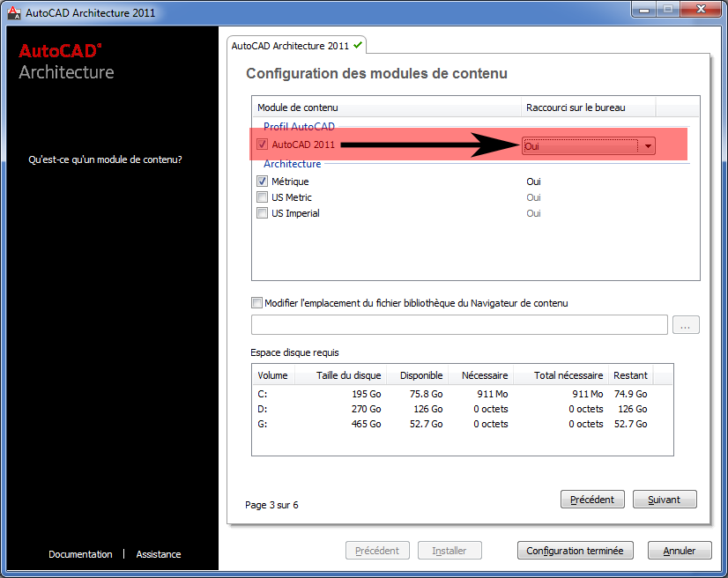Click the Annuler button
This screenshot has height=578, width=728.
point(679,551)
